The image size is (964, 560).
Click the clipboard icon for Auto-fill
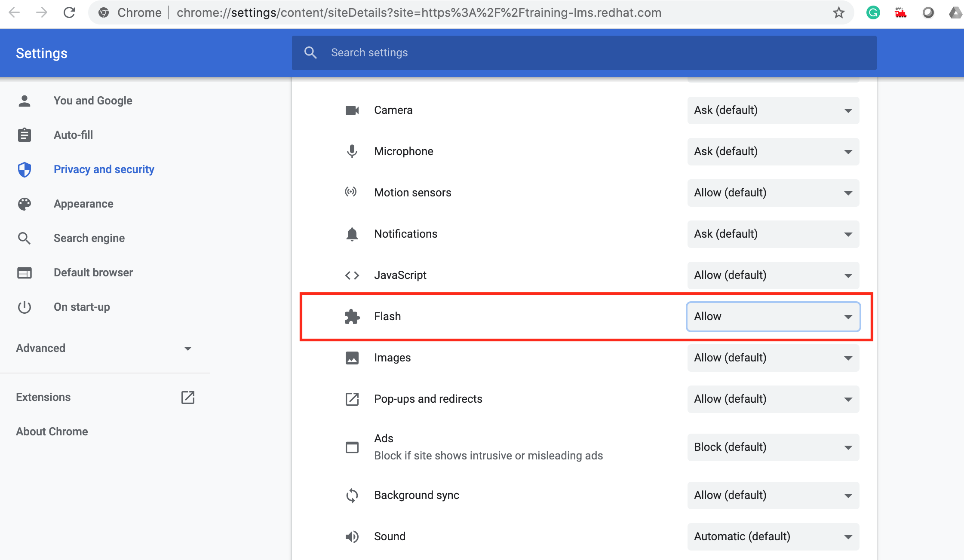25,135
